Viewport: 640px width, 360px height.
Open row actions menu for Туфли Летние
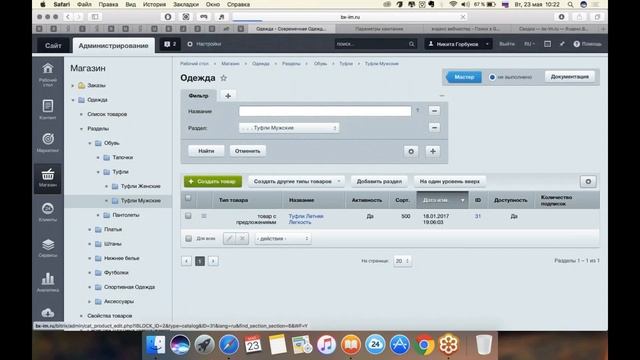(204, 216)
